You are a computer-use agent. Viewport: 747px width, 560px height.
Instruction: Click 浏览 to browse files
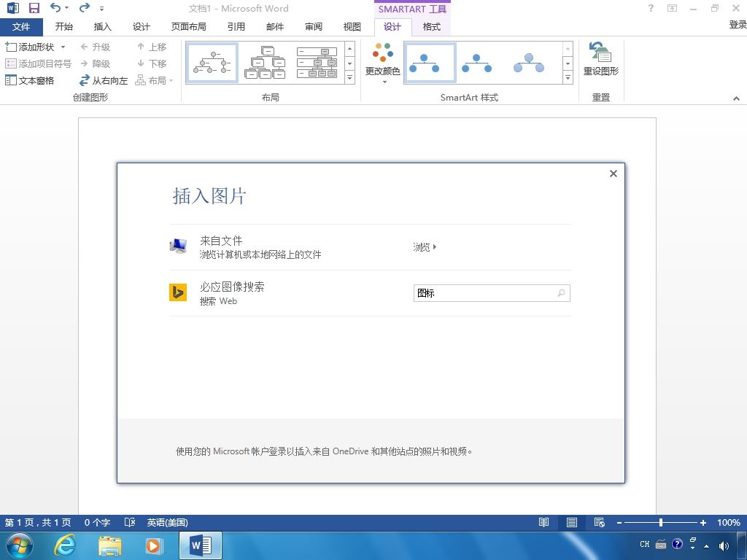(x=424, y=246)
